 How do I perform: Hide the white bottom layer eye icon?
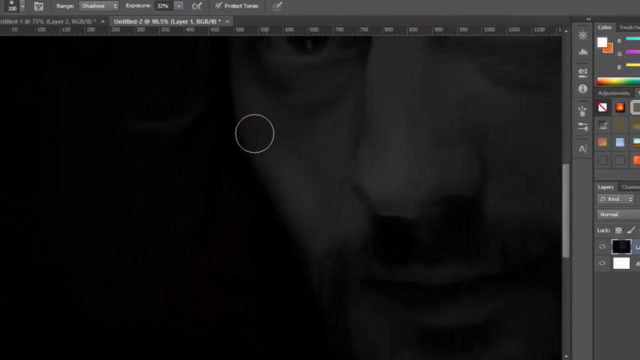602,263
